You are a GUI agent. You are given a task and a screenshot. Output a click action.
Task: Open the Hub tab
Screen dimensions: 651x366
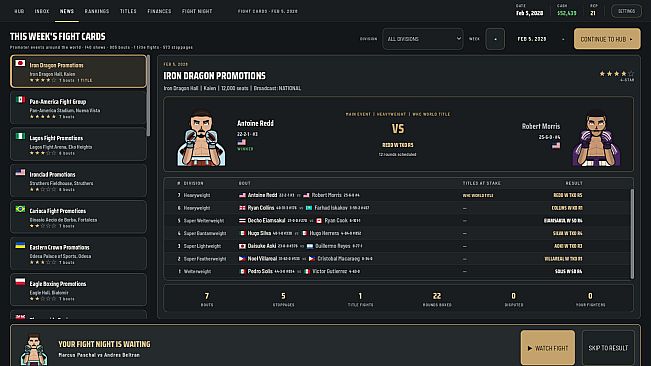pyautogui.click(x=20, y=11)
